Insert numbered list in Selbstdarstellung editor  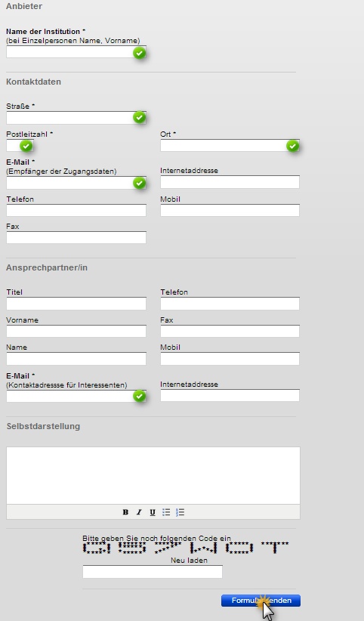(x=180, y=512)
